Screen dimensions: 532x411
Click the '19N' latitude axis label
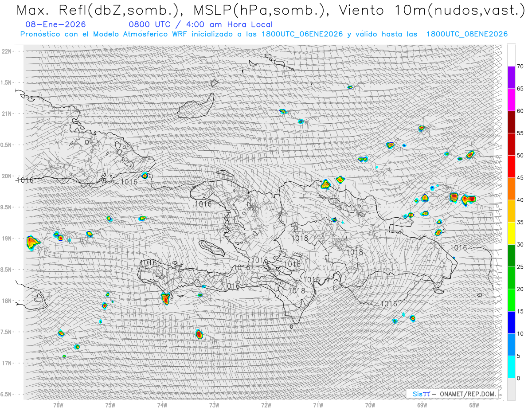click(7, 239)
